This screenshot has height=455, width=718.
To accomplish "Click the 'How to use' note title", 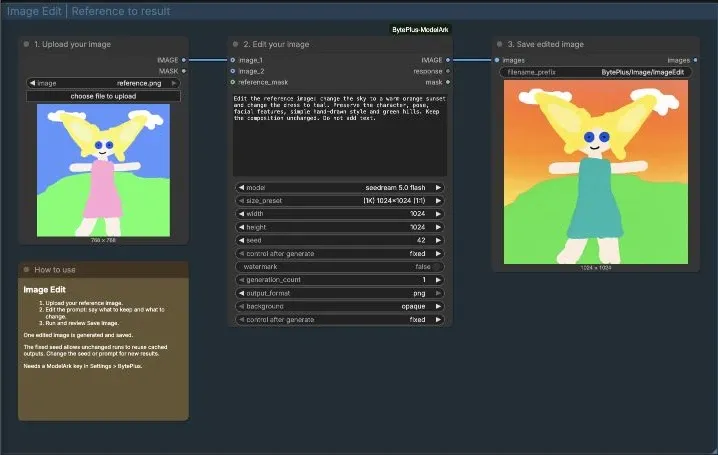I will tap(54, 270).
